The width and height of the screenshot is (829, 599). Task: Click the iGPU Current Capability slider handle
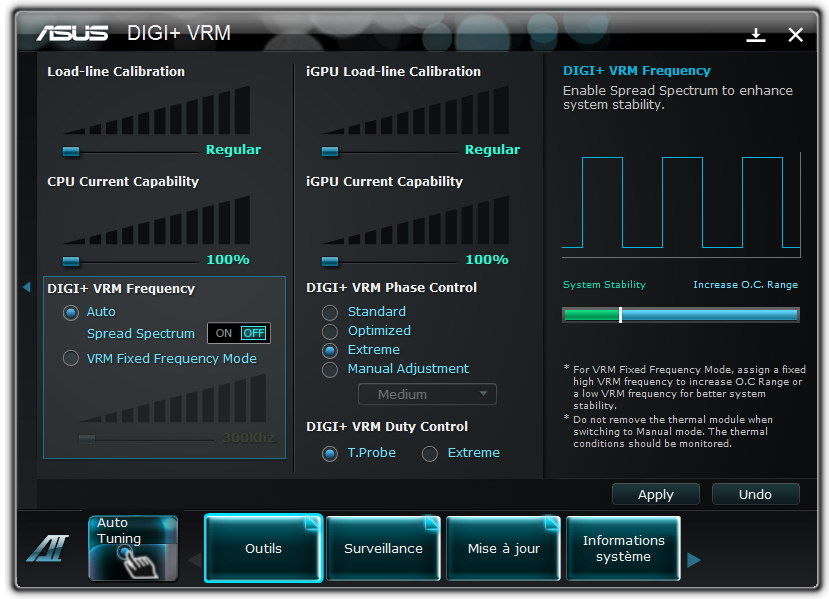[330, 261]
